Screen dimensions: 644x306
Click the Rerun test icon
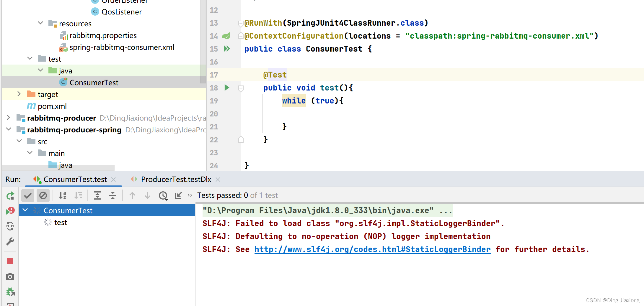pos(10,196)
